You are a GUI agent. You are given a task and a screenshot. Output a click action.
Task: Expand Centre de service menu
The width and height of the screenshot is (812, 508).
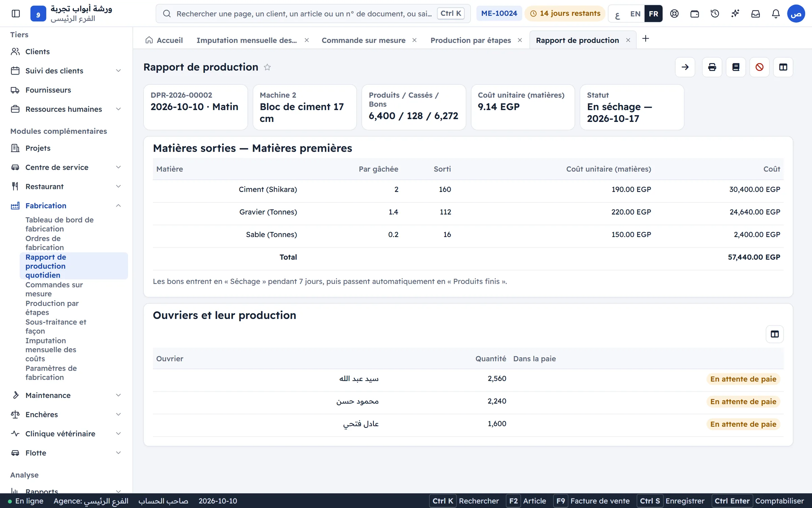click(x=66, y=167)
